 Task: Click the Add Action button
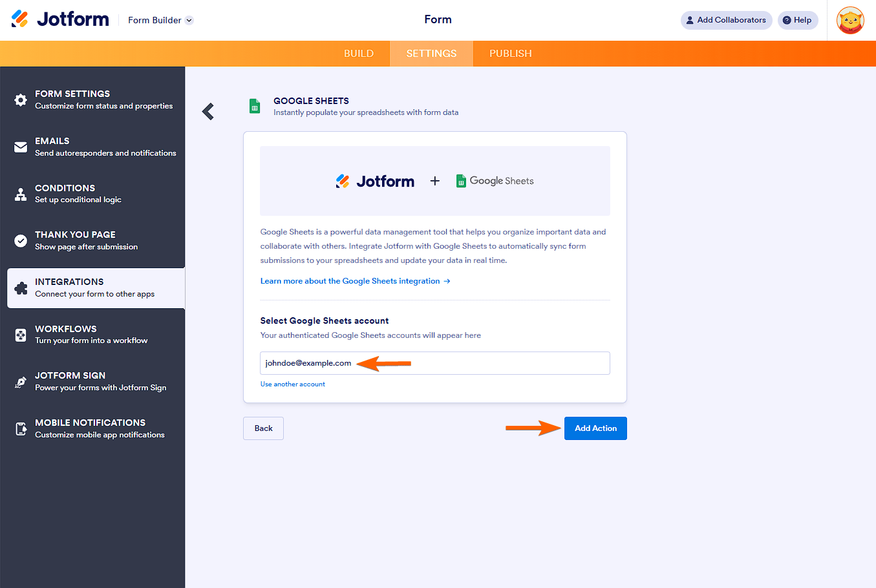[595, 428]
